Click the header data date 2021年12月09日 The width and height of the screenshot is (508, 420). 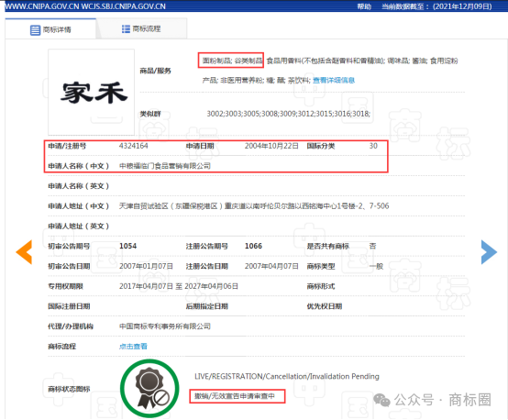(462, 6)
